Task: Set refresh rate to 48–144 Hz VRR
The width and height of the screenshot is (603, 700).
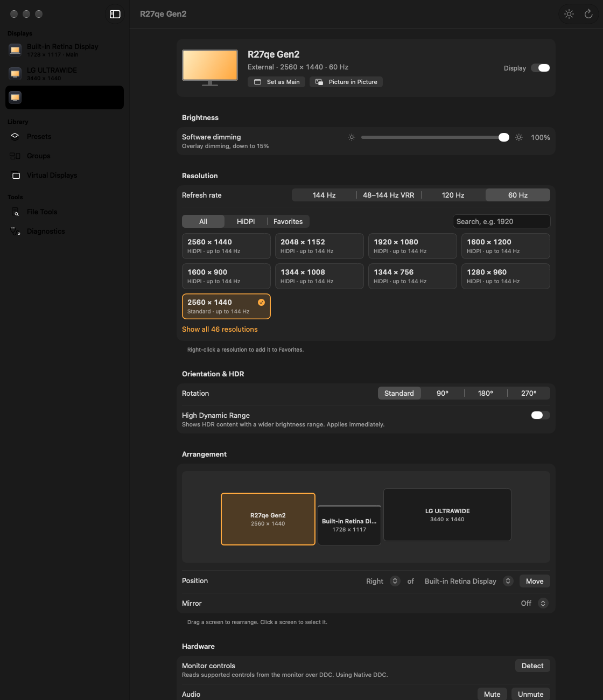Action: 389,195
